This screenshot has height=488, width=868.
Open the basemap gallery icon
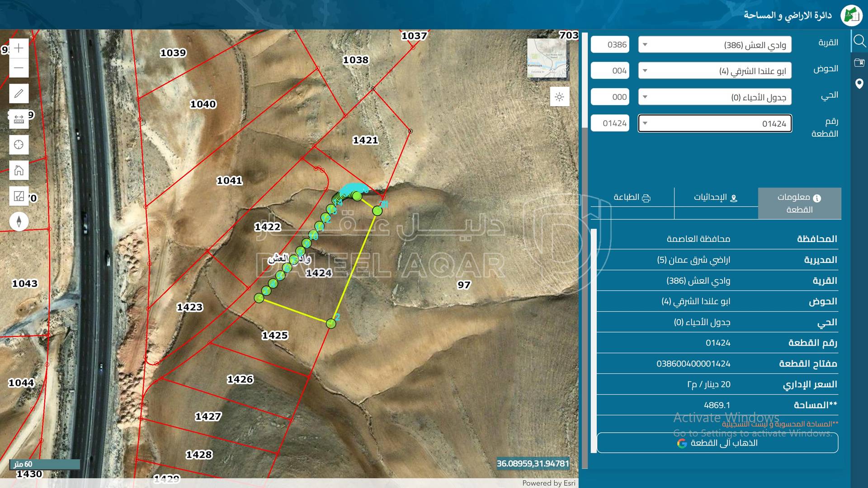point(19,196)
